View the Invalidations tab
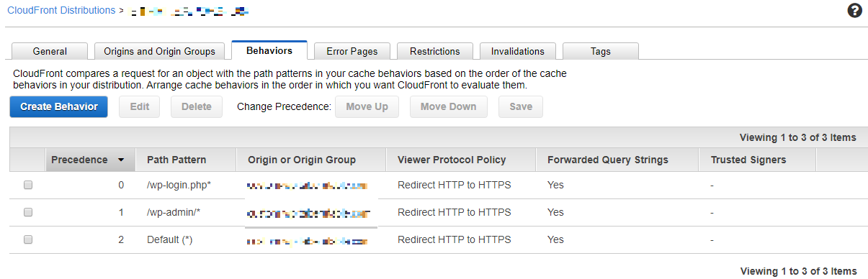868x279 pixels. point(518,51)
